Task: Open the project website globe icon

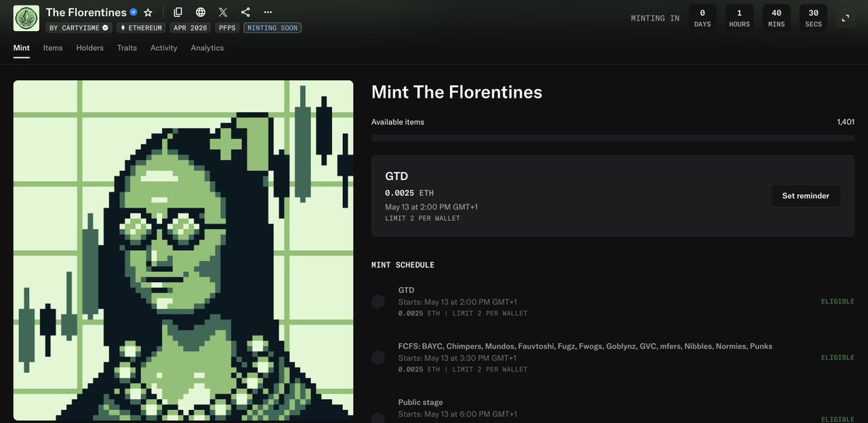Action: (x=200, y=12)
